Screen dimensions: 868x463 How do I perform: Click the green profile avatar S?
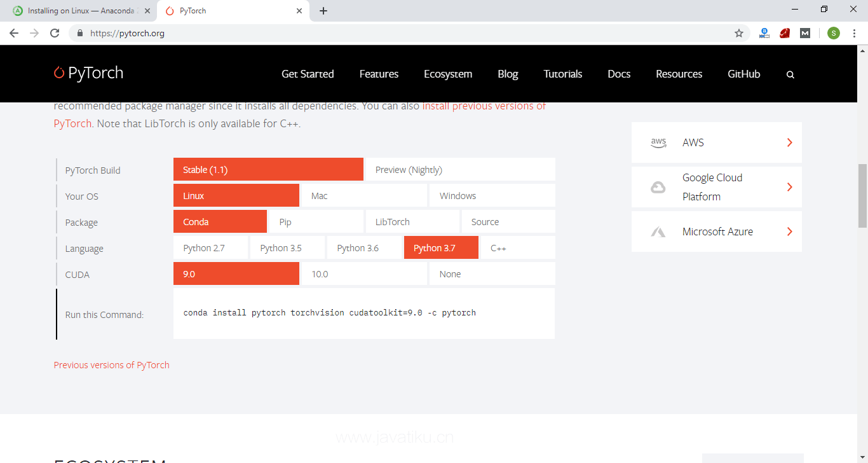(x=834, y=33)
